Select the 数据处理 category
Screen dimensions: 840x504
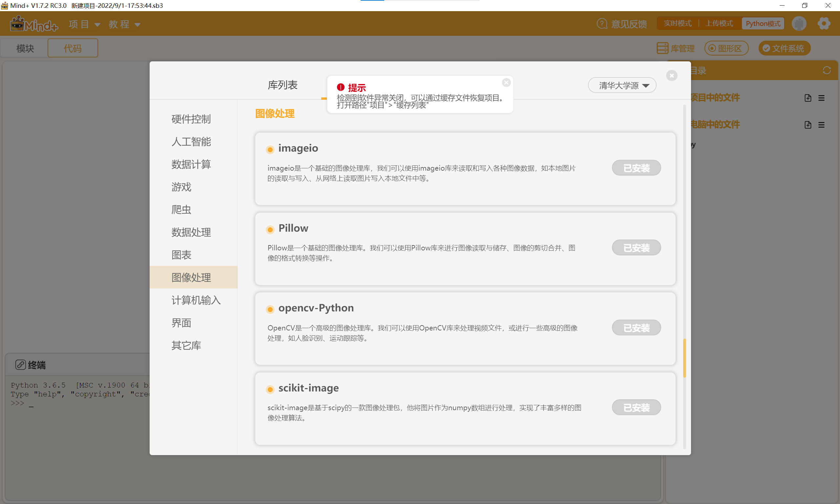tap(191, 232)
